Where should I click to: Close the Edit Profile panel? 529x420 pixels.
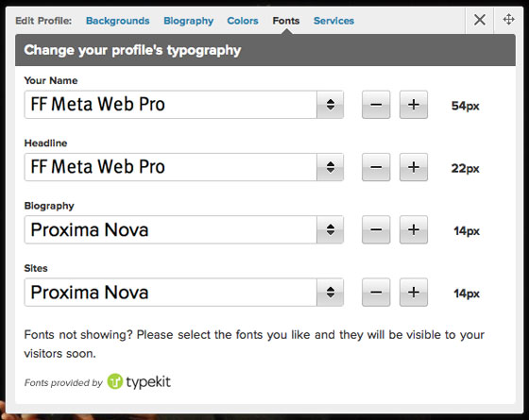(x=480, y=20)
